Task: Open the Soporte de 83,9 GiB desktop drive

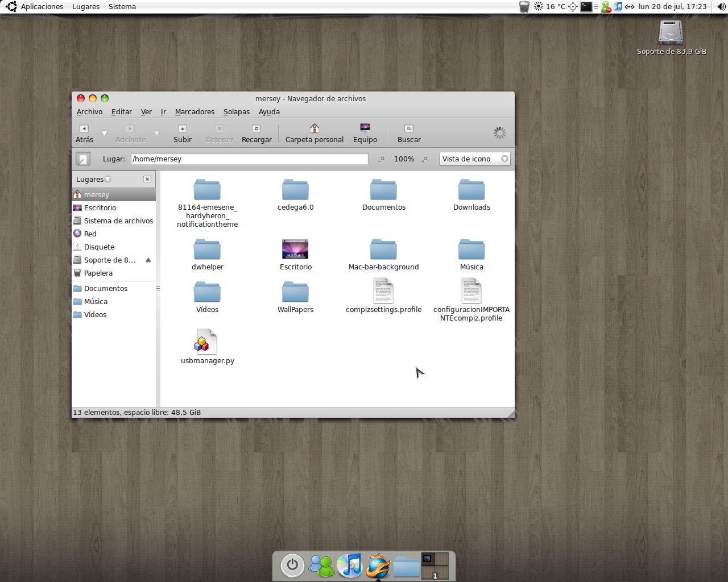Action: coord(671,38)
